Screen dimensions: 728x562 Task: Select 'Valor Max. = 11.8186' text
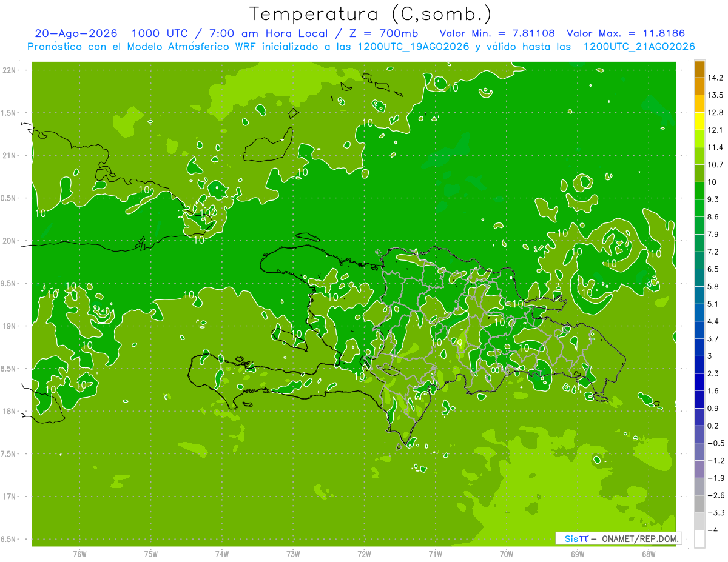(x=626, y=33)
